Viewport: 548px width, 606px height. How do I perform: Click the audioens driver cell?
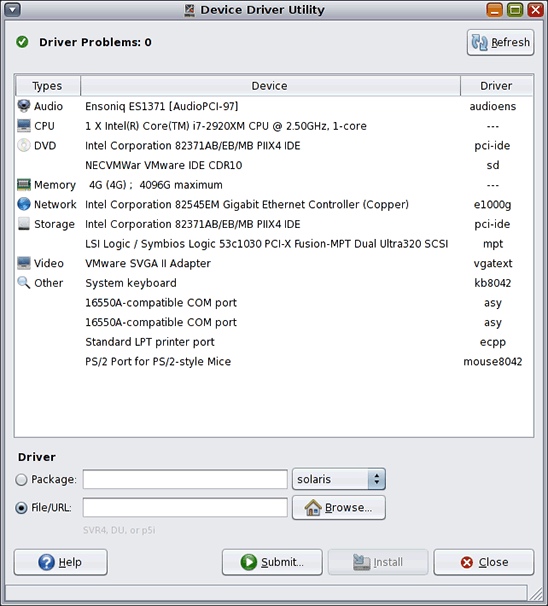(493, 106)
